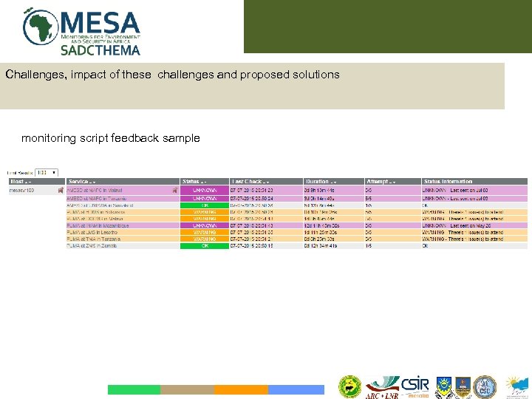The width and height of the screenshot is (532, 399).
Task: Click the CSIR Meraka logo
Action: click(x=415, y=386)
